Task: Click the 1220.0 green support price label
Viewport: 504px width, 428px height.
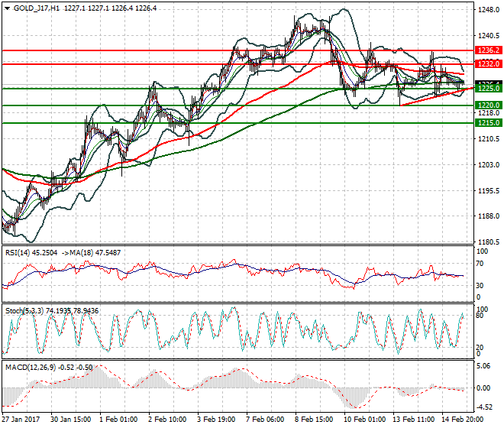Action: pos(489,105)
